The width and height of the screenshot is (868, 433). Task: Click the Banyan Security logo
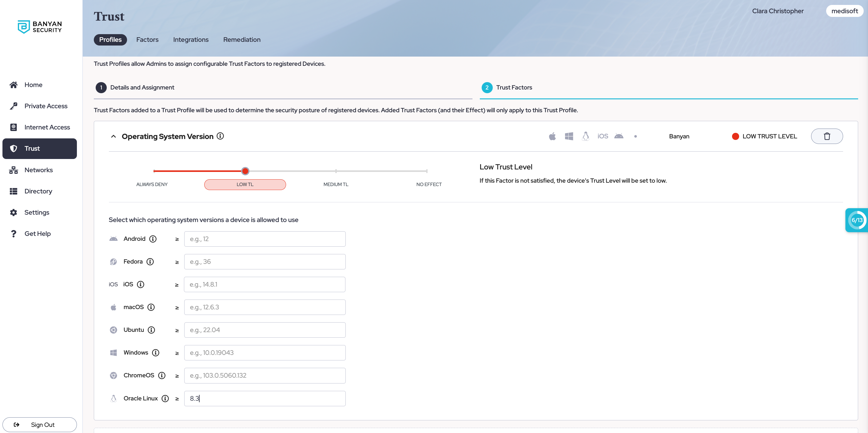(x=40, y=27)
